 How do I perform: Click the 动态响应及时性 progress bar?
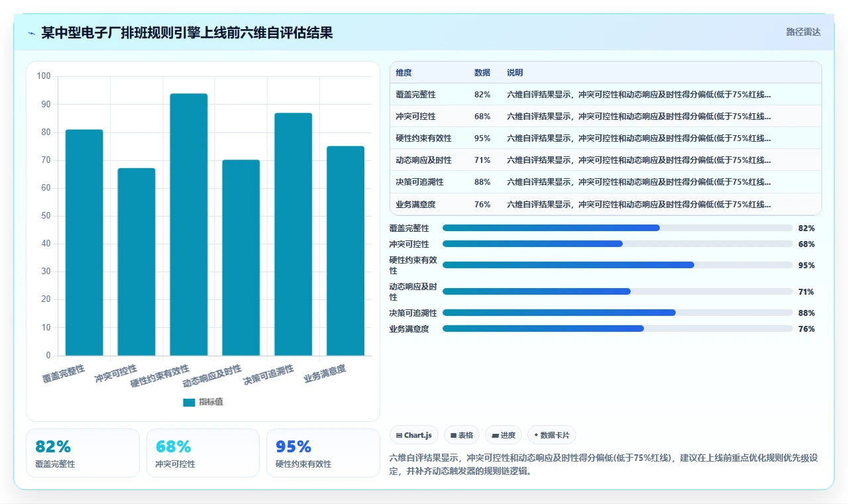tap(617, 291)
